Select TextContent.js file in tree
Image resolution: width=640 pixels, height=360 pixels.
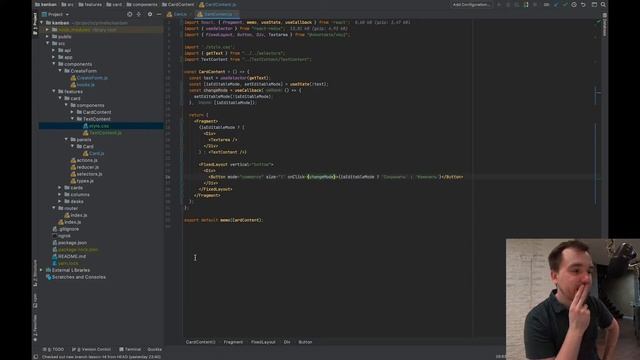(x=102, y=133)
